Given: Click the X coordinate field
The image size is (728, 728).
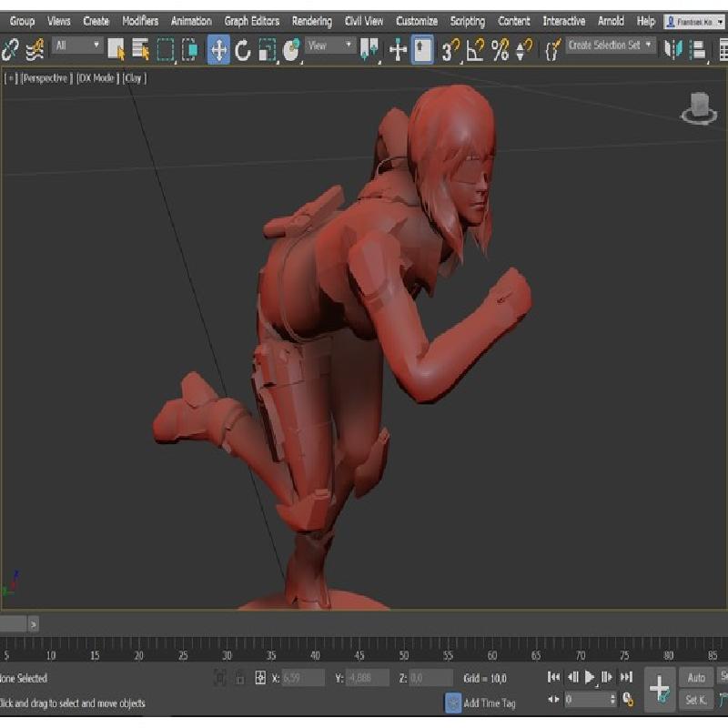Looking at the screenshot, I should [303, 678].
